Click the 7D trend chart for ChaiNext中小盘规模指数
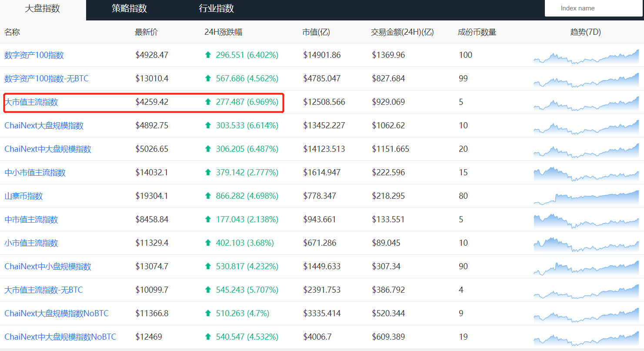 point(586,268)
